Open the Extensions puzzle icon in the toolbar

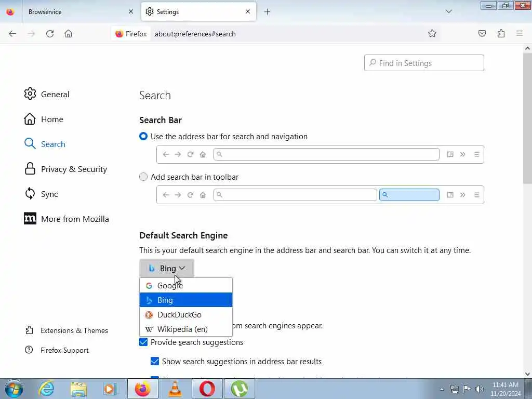[x=501, y=33]
